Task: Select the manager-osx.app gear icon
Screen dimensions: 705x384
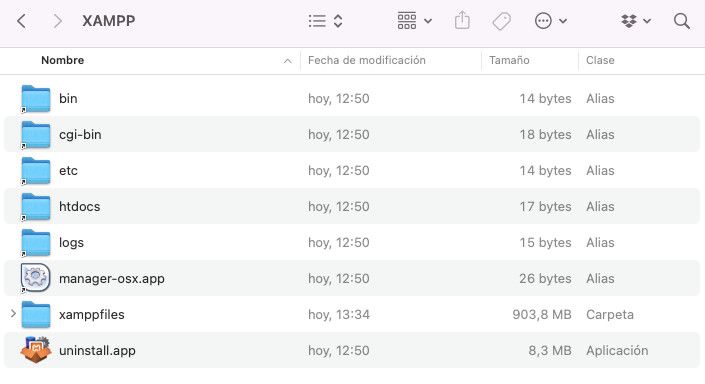Action: point(36,278)
